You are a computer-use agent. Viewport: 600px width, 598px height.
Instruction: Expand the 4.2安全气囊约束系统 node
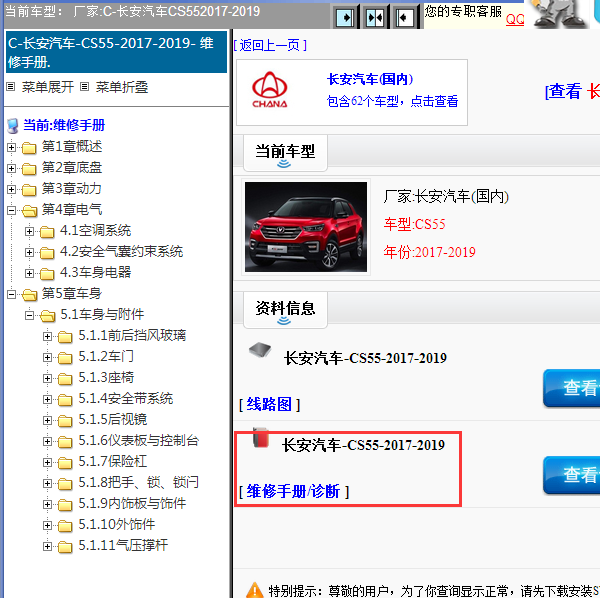click(29, 253)
